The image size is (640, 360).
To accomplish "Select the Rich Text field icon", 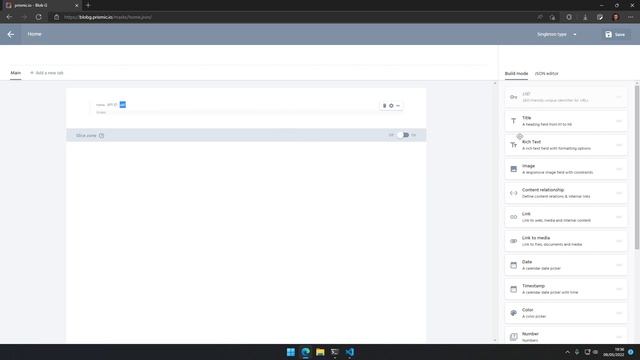I will [513, 145].
